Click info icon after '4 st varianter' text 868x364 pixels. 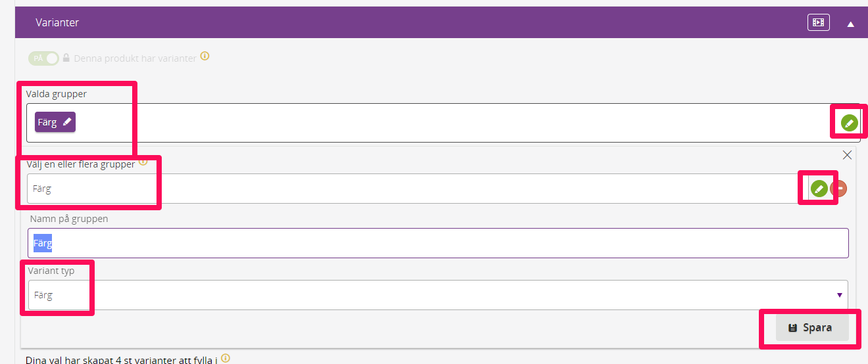(226, 358)
